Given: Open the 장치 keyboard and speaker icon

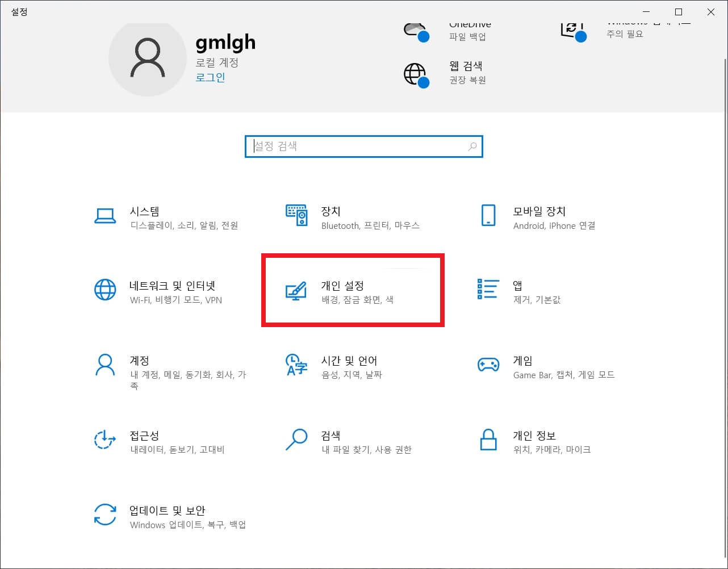Looking at the screenshot, I should point(296,216).
